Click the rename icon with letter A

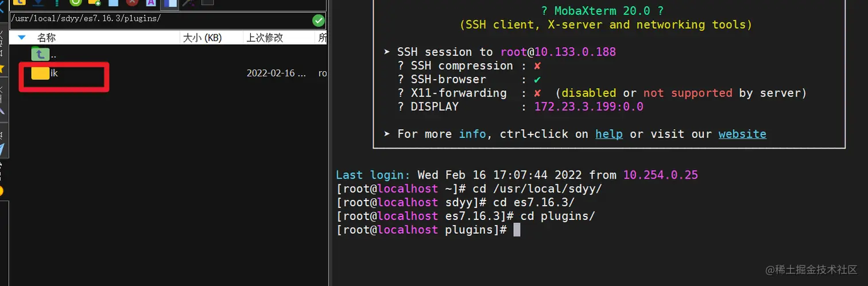coord(151,2)
